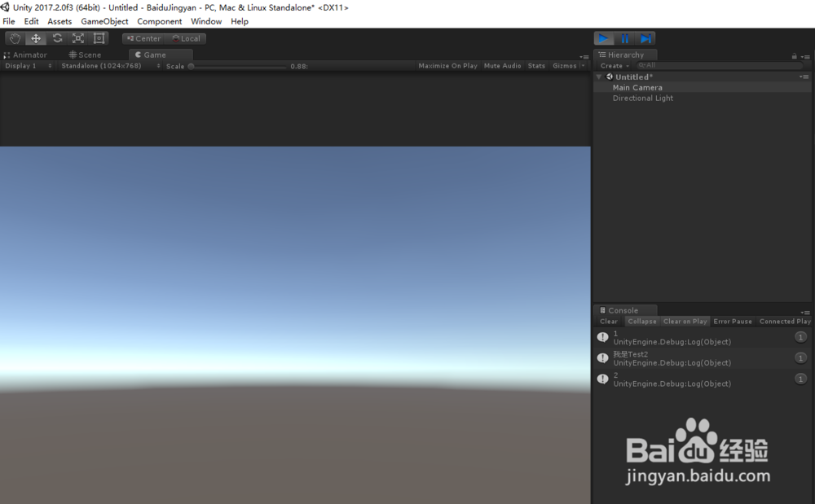Click the Unity logo in the title bar

click(5, 7)
